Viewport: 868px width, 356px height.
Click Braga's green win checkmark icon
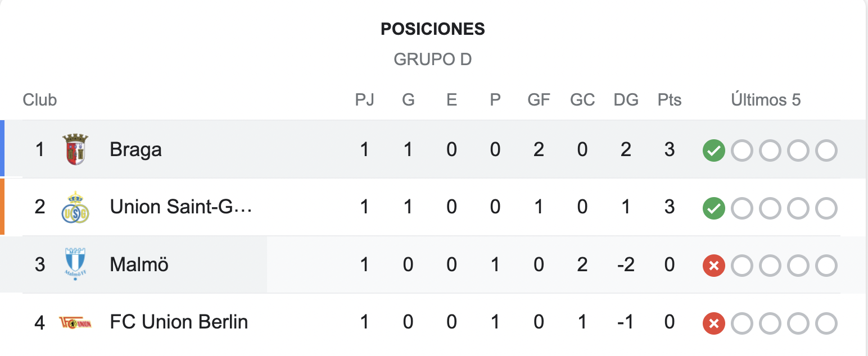(x=714, y=150)
